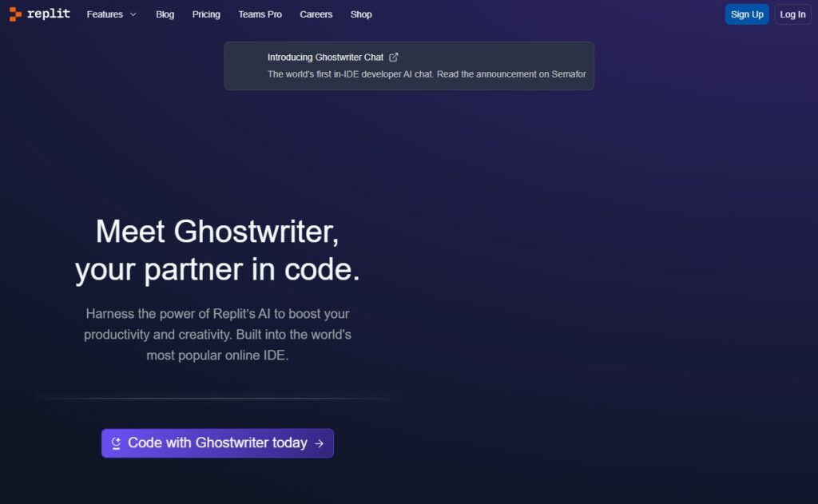This screenshot has width=818, height=504.
Task: Click Code with Ghostwriter today
Action: point(217,442)
